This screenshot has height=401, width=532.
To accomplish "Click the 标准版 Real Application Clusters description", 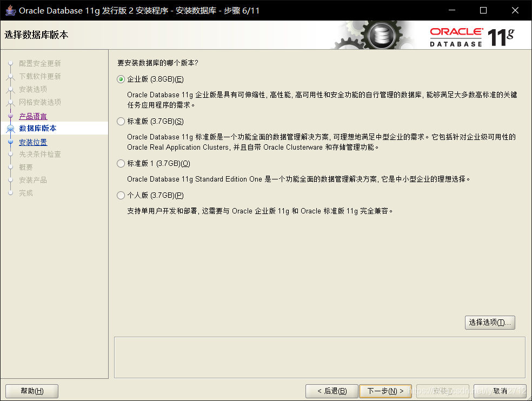I will click(x=321, y=142).
